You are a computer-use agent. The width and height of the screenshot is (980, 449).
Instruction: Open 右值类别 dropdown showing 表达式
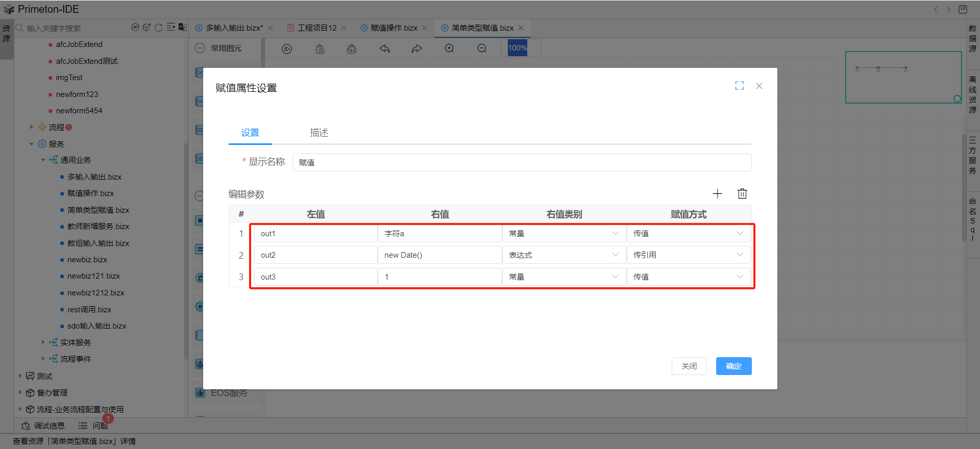563,255
